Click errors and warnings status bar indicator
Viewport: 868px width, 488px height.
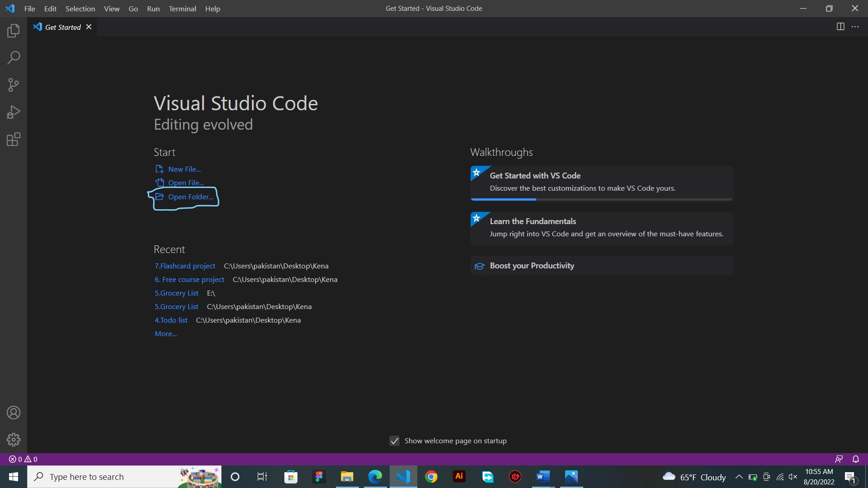coord(24,459)
